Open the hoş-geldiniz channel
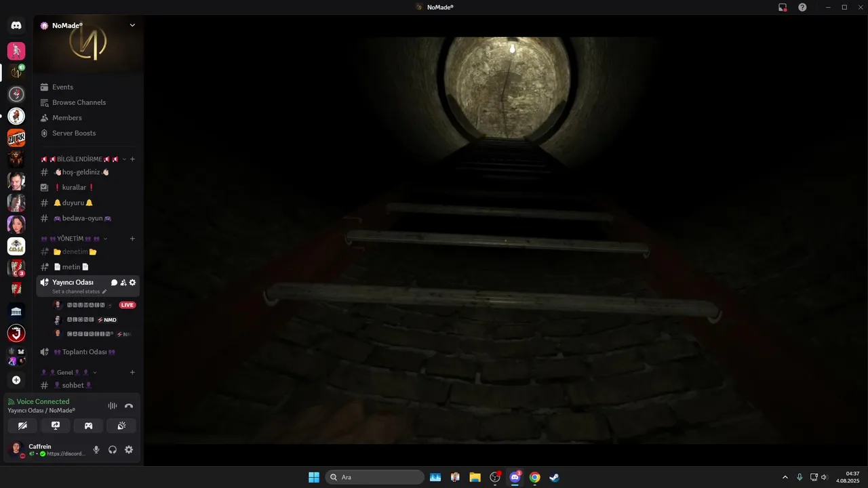 [x=88, y=172]
